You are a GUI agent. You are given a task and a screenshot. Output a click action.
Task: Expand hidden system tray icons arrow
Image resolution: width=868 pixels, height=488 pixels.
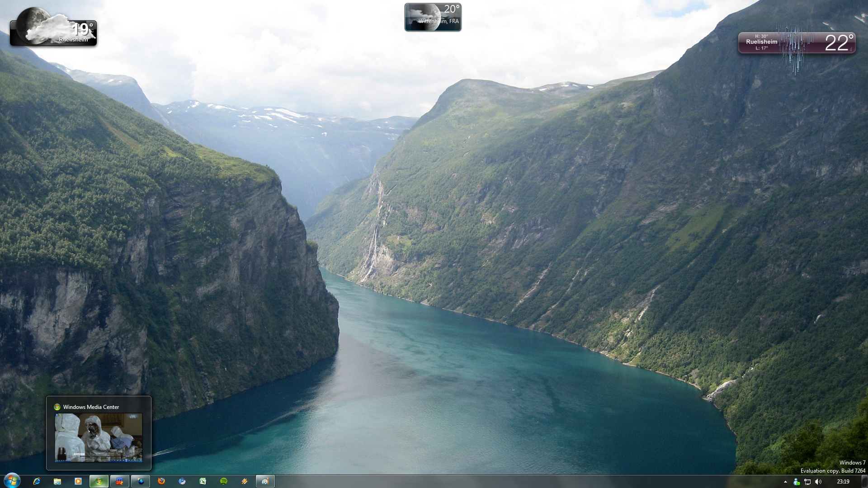click(785, 482)
